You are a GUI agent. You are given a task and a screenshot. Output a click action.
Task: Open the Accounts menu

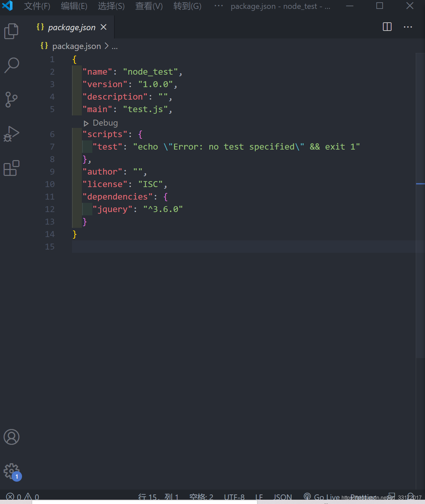click(x=12, y=437)
